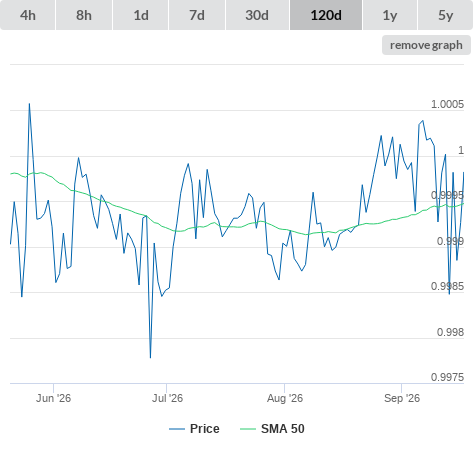Select the 30d range tab
474x455 pixels.
pyautogui.click(x=257, y=15)
